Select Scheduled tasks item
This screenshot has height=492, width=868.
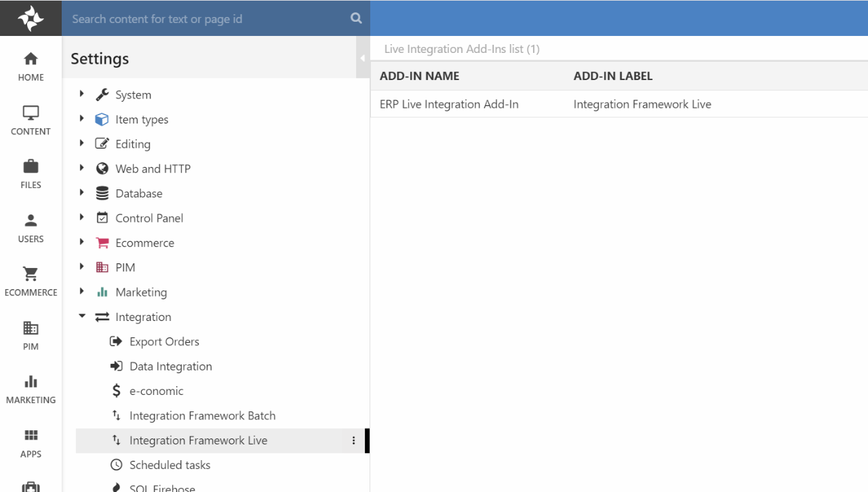tap(170, 465)
